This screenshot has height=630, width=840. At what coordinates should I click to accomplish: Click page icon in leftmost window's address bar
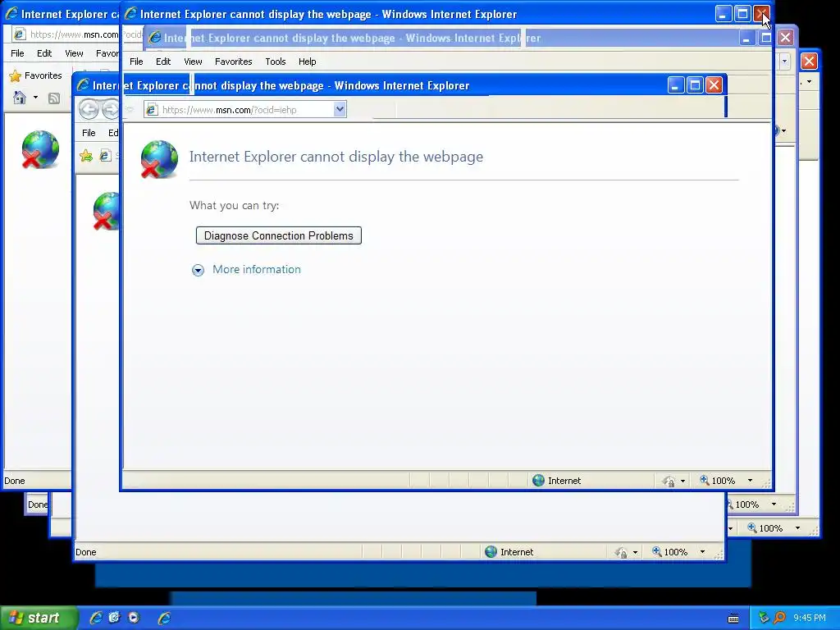pyautogui.click(x=20, y=34)
